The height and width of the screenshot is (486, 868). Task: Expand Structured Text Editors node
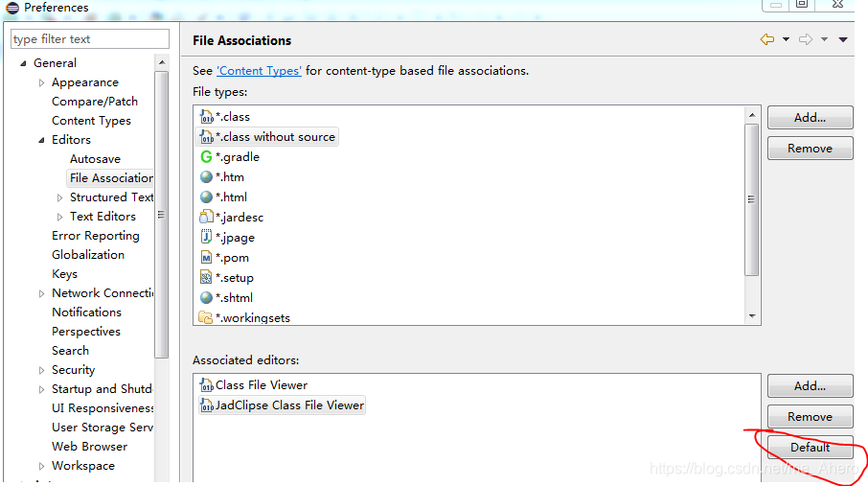coord(59,197)
